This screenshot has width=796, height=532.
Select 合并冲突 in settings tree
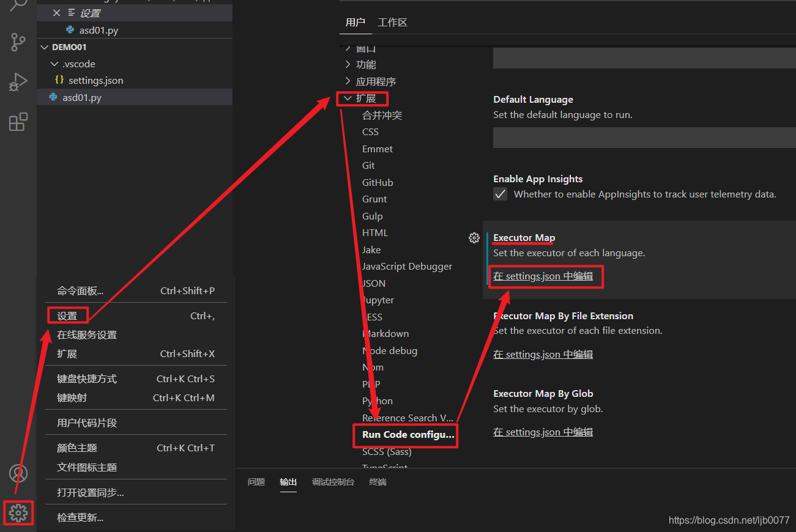click(382, 115)
